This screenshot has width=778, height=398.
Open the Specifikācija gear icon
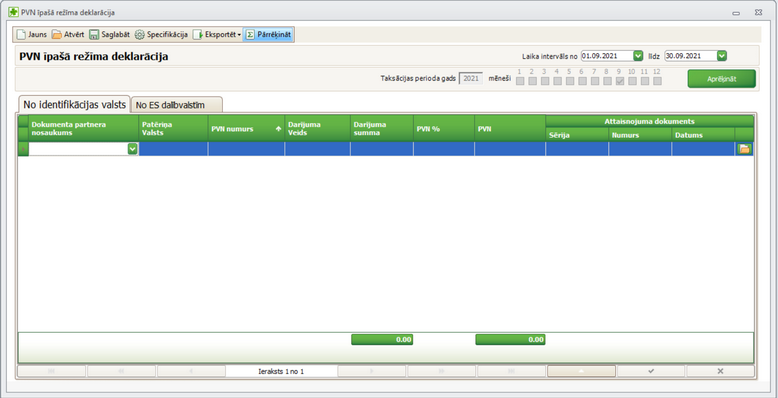(139, 35)
